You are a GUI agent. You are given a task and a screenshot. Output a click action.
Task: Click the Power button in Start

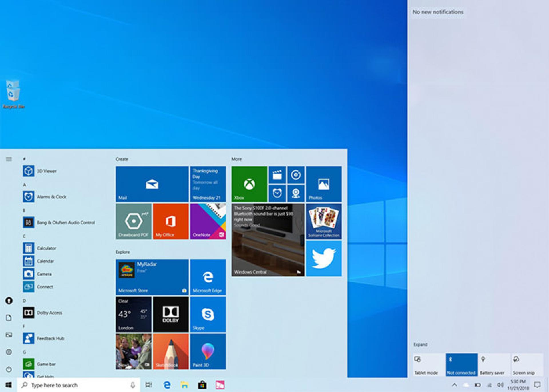pyautogui.click(x=9, y=369)
